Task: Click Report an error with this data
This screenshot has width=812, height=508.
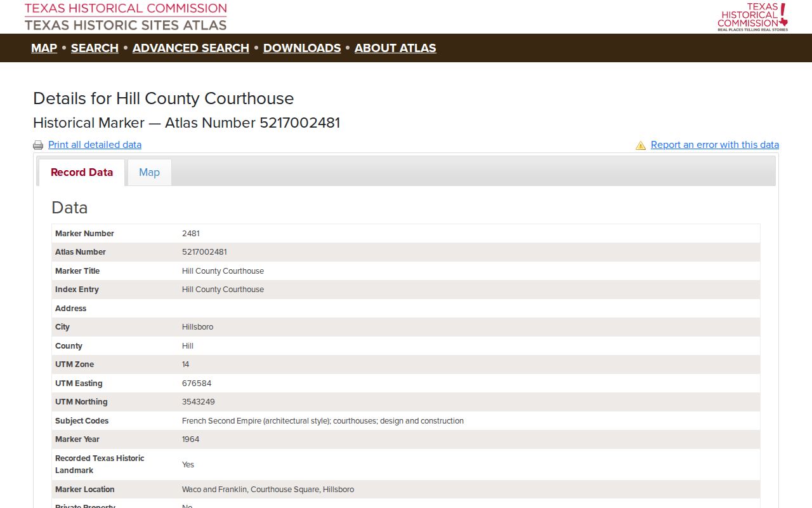Action: coord(715,145)
